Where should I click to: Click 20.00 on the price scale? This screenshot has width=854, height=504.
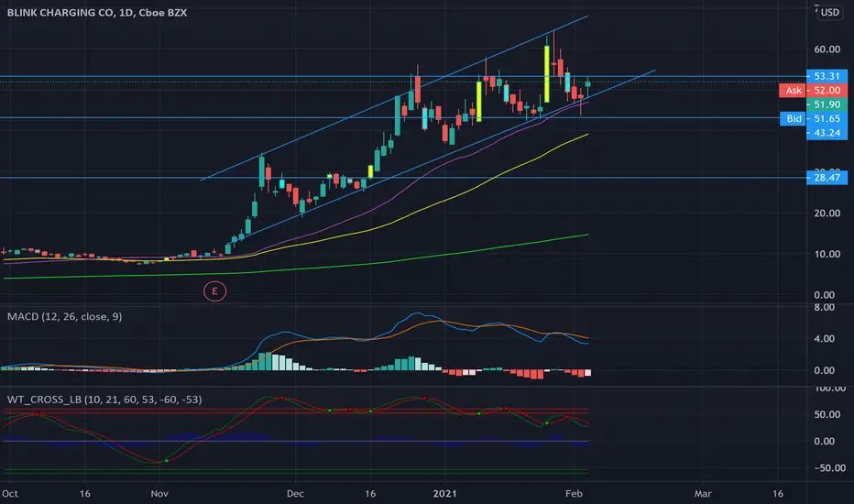[x=827, y=213]
